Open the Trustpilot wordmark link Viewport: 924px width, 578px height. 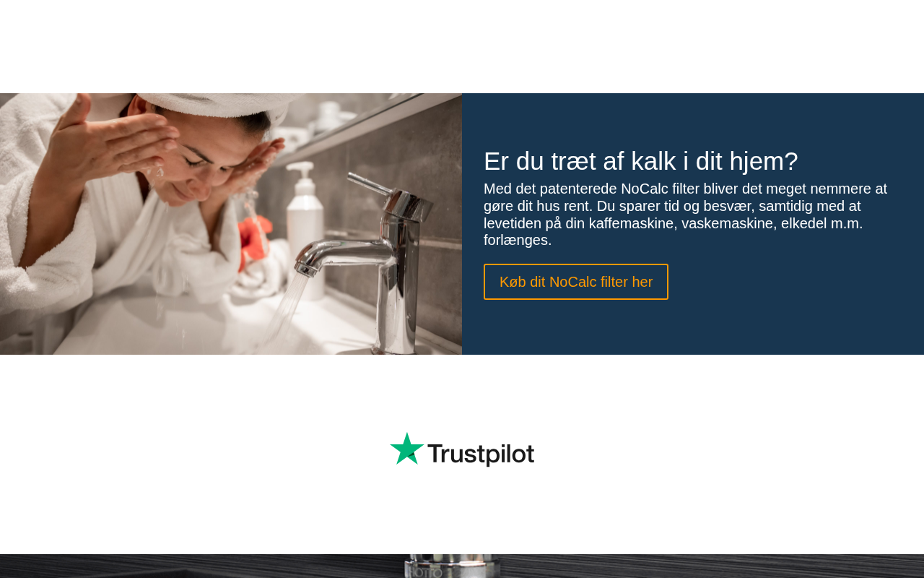[x=462, y=449]
